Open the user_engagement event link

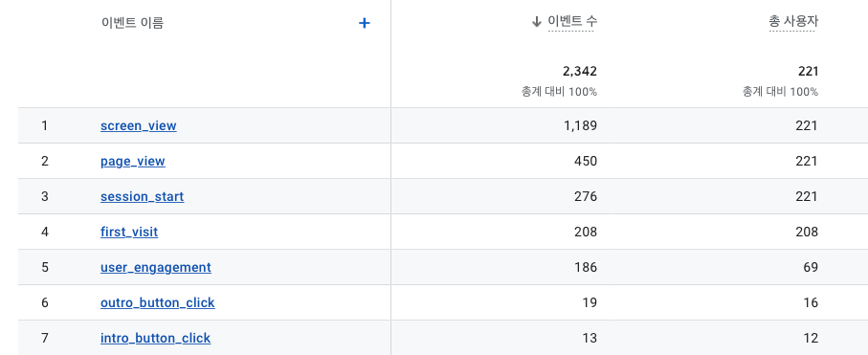[x=156, y=268]
